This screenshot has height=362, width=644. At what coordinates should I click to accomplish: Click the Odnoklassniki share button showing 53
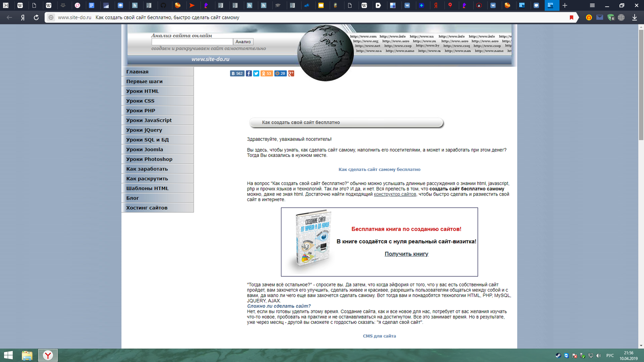[x=266, y=74]
